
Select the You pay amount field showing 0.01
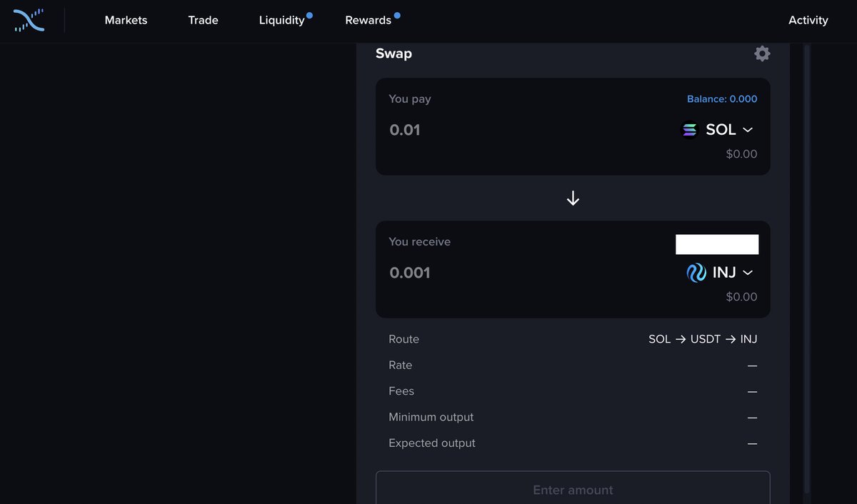[404, 129]
